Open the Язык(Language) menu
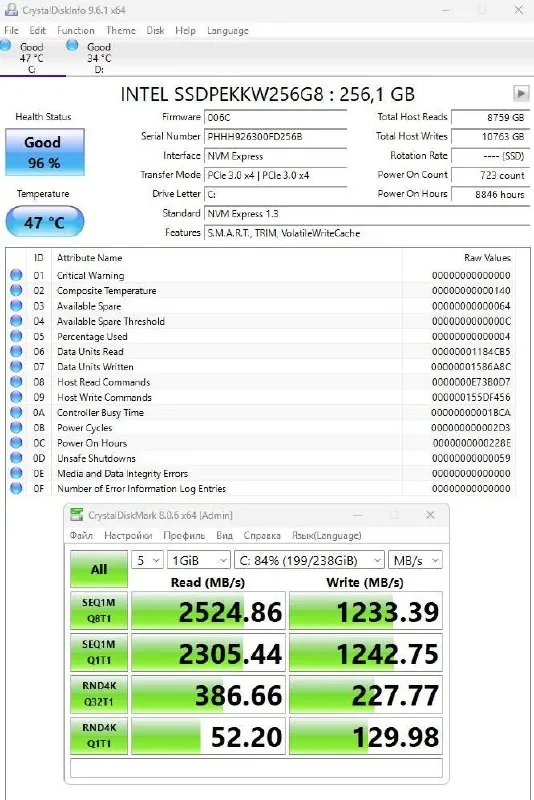The height and width of the screenshot is (800, 534). click(326, 535)
